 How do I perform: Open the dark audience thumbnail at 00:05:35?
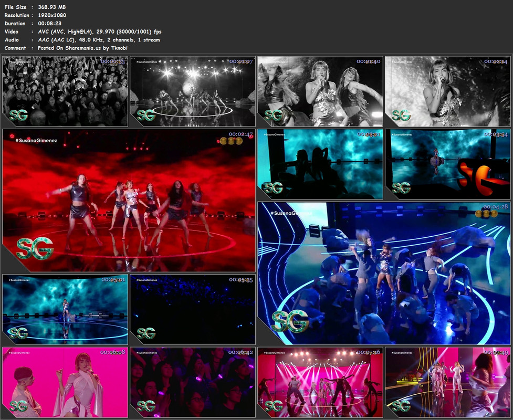click(x=193, y=309)
